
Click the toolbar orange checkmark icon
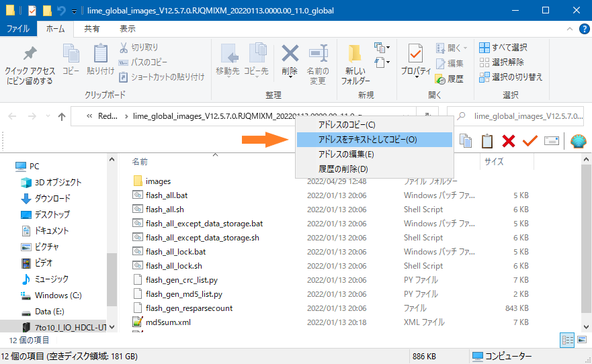[x=530, y=141]
